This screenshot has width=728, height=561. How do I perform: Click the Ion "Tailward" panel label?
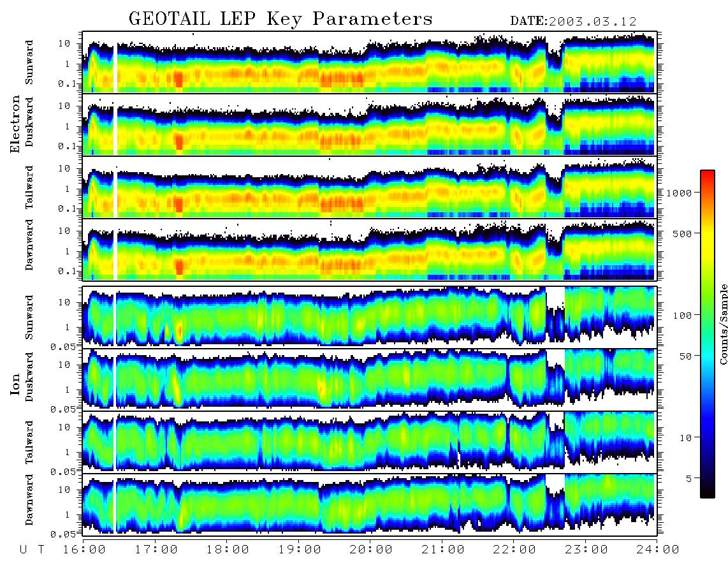point(29,442)
